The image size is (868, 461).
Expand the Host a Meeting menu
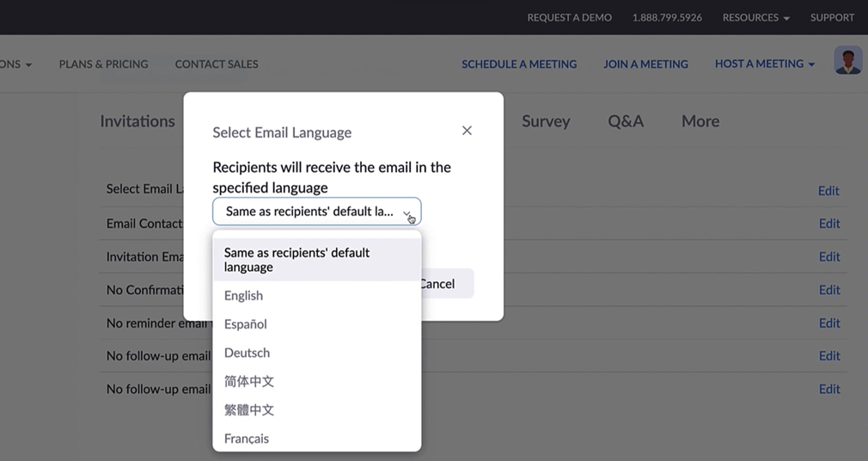coord(764,64)
